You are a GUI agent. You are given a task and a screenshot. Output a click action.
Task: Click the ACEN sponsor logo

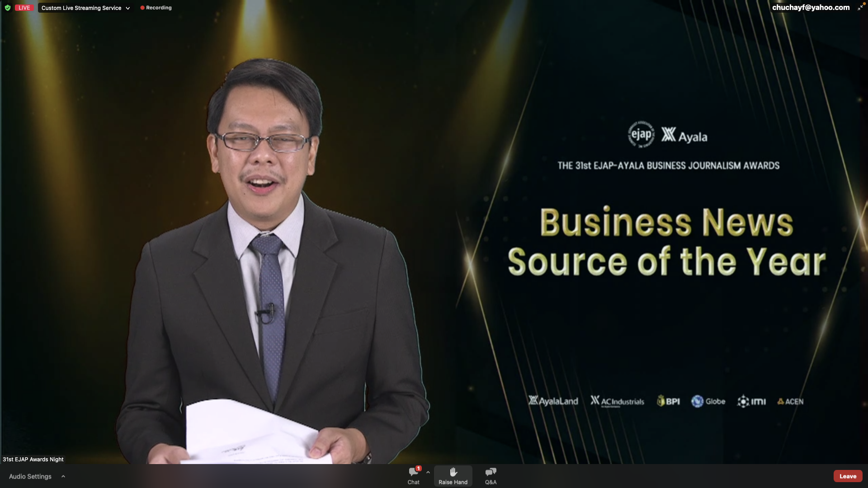coord(790,401)
